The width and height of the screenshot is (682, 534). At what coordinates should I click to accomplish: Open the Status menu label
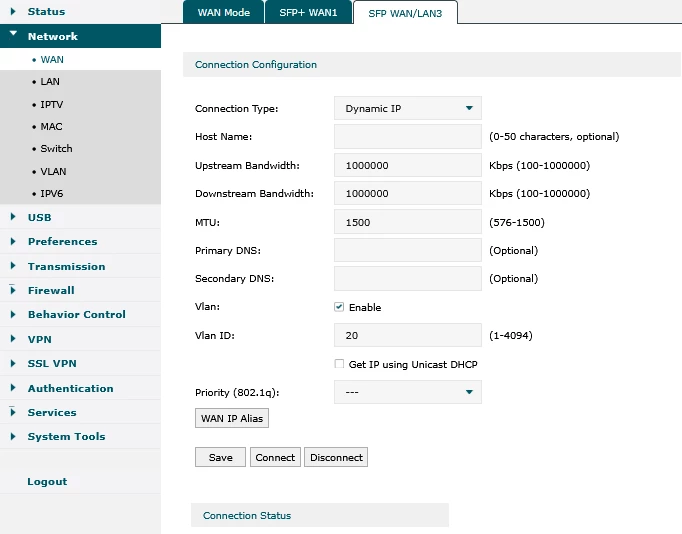(46, 11)
